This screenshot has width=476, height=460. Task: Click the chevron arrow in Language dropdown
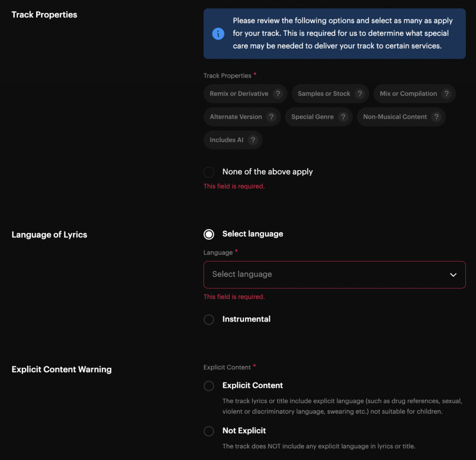pyautogui.click(x=453, y=275)
